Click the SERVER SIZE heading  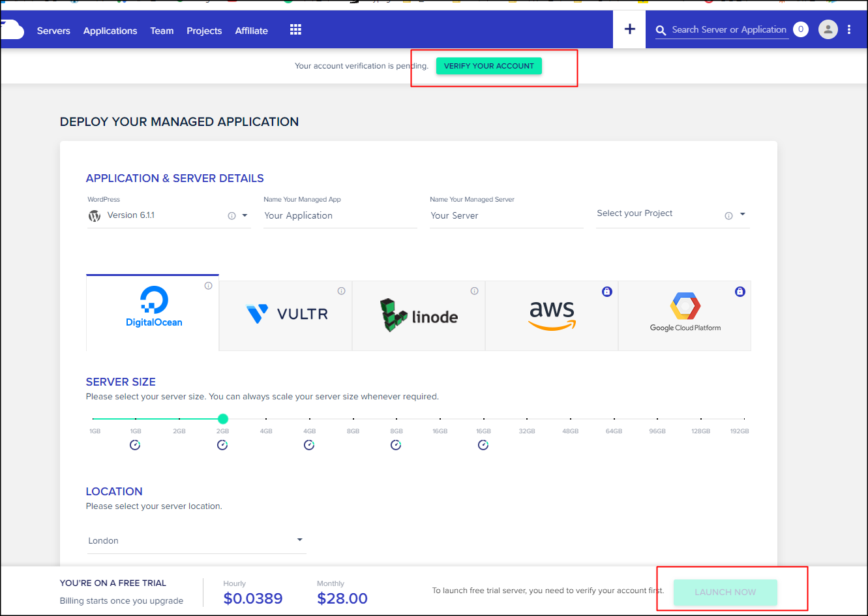click(121, 382)
